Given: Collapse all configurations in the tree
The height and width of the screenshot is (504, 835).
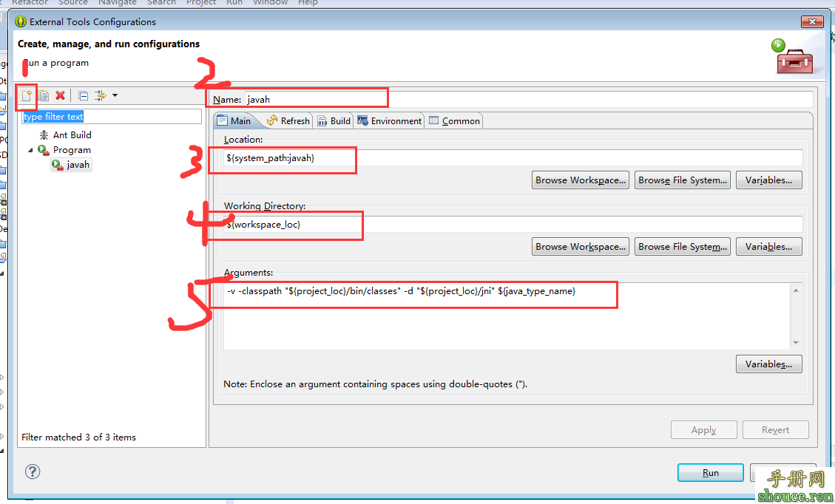Looking at the screenshot, I should click(x=83, y=95).
